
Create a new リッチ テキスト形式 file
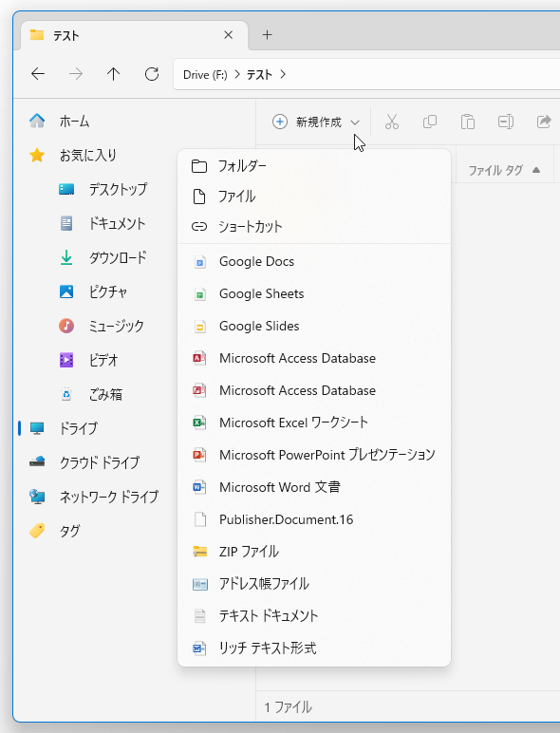coord(314,648)
